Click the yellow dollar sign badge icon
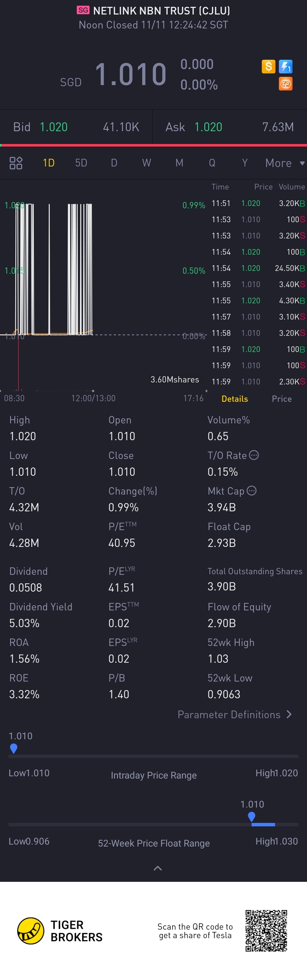 click(x=268, y=67)
